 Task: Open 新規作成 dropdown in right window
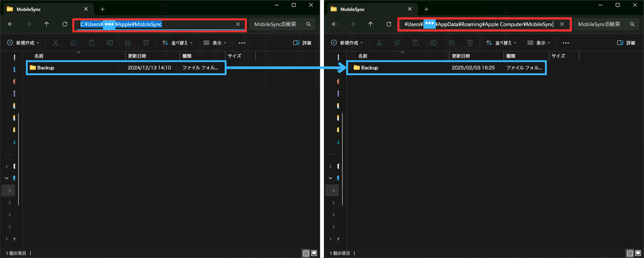tap(347, 43)
